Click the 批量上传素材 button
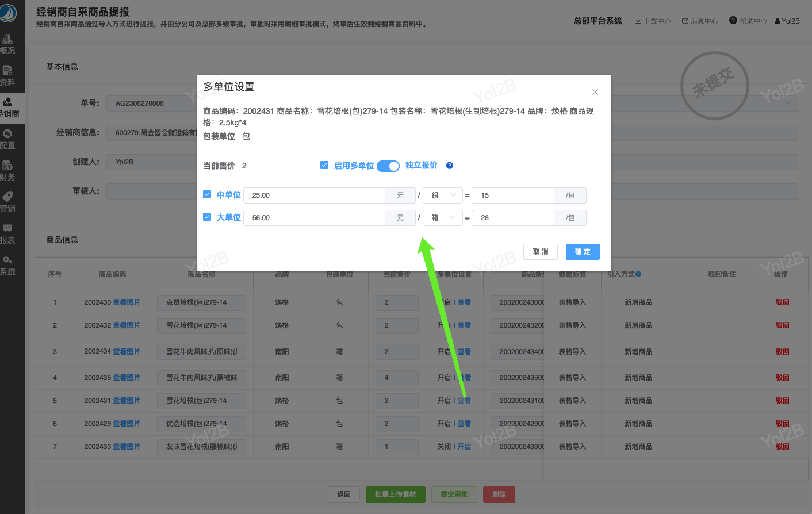This screenshot has height=514, width=812. point(396,494)
